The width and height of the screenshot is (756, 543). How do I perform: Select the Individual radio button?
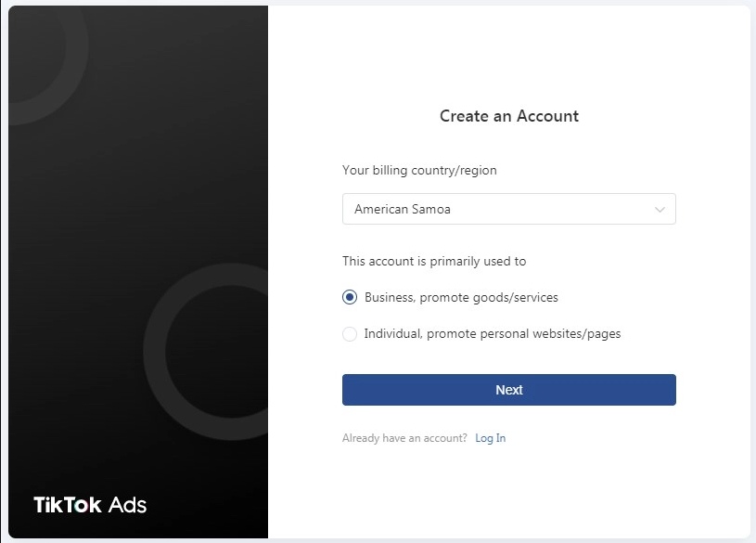point(350,333)
